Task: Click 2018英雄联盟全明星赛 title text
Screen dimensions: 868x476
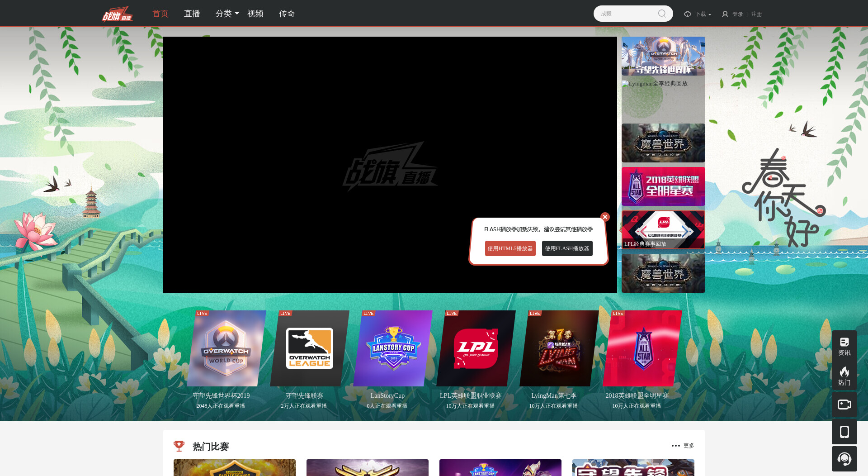Action: (637, 395)
